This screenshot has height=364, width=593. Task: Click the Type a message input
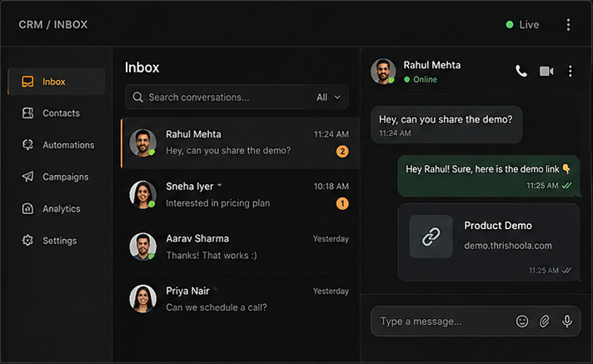click(x=476, y=322)
